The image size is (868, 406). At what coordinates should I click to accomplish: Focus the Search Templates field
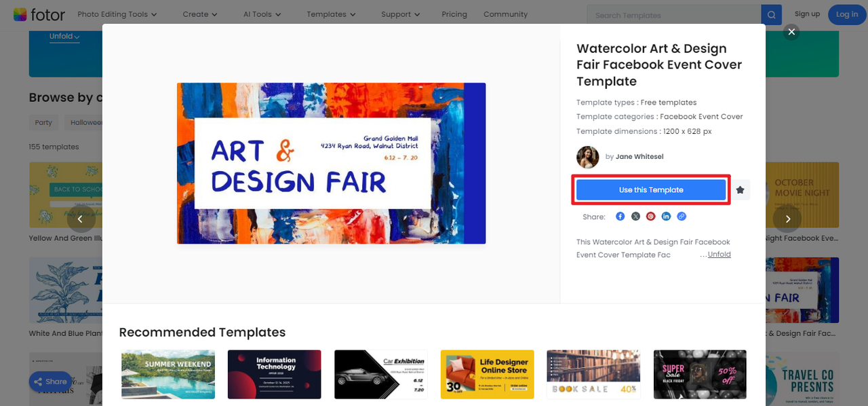click(x=674, y=15)
